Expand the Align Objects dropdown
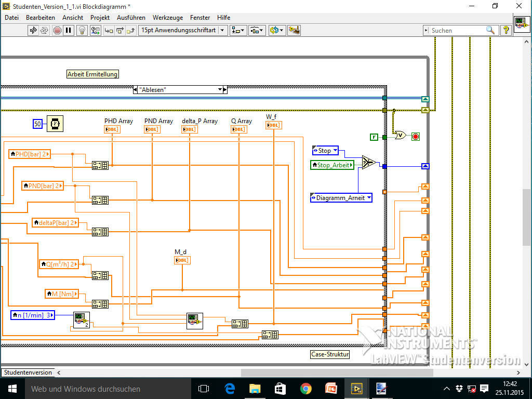 [x=239, y=30]
